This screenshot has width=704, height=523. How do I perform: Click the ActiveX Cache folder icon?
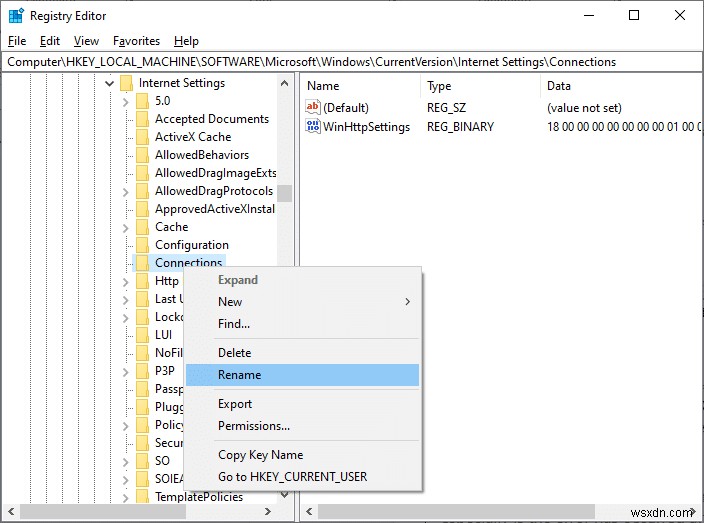142,137
